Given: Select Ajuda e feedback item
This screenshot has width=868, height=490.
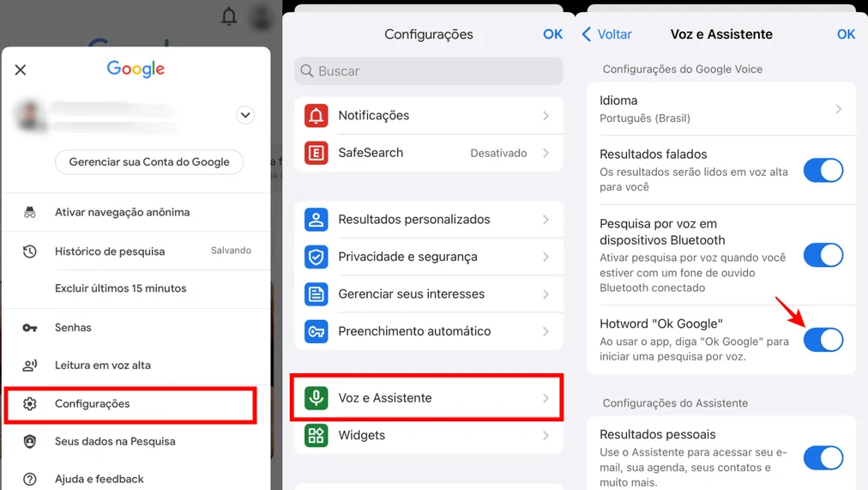Looking at the screenshot, I should click(136, 479).
